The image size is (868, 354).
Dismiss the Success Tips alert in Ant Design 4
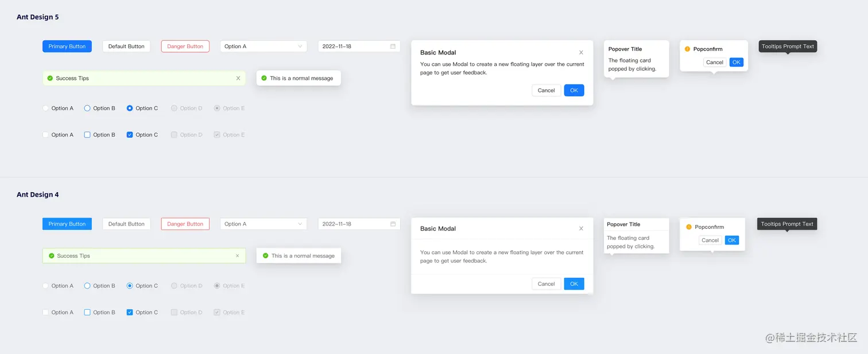[x=238, y=256]
